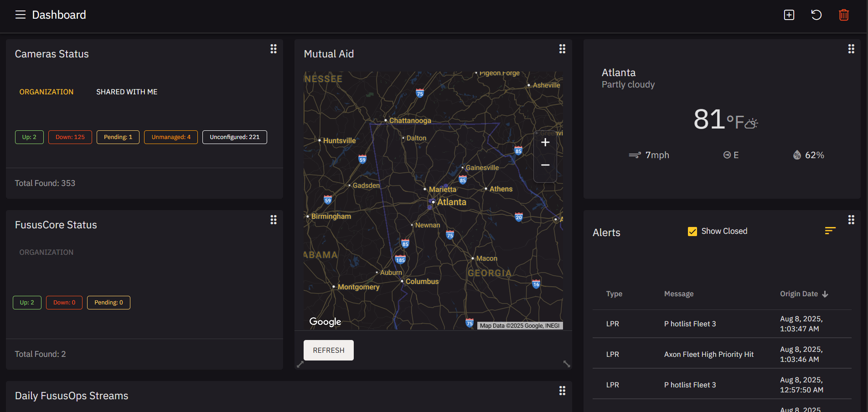
Task: Zoom out on the Mutual Aid map
Action: 545,165
